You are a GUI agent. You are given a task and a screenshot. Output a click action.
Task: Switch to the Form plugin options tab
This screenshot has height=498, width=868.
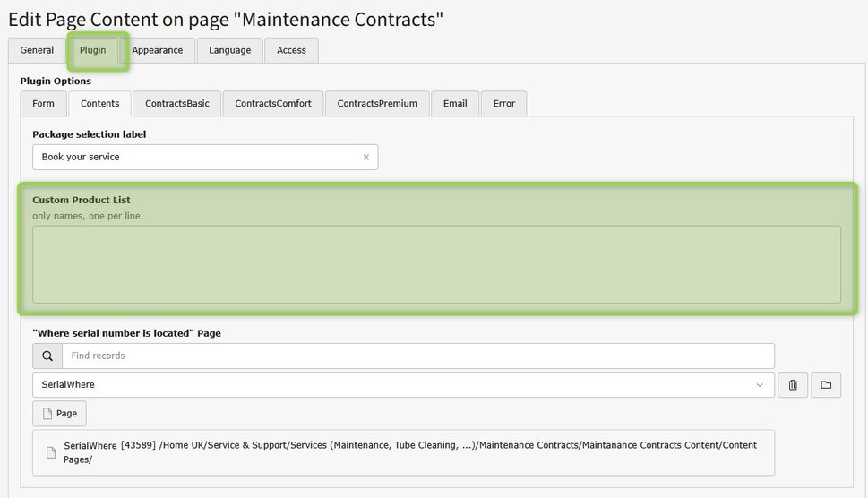44,104
